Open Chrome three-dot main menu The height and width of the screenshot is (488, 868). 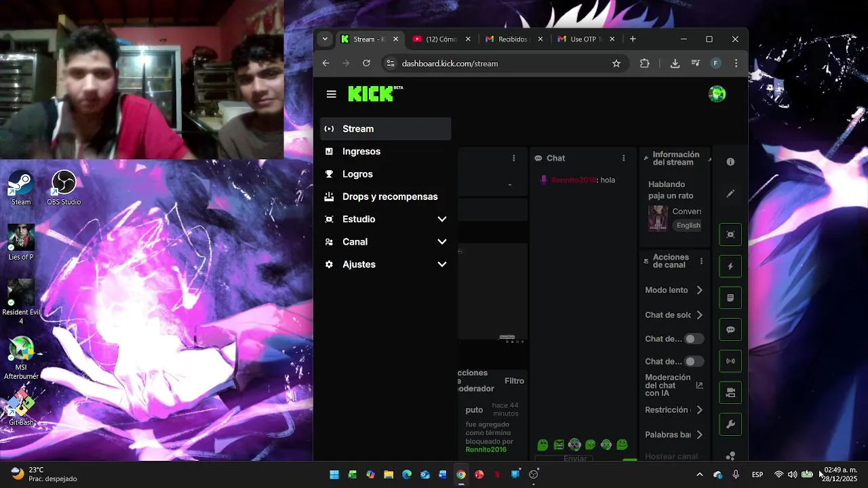(736, 63)
